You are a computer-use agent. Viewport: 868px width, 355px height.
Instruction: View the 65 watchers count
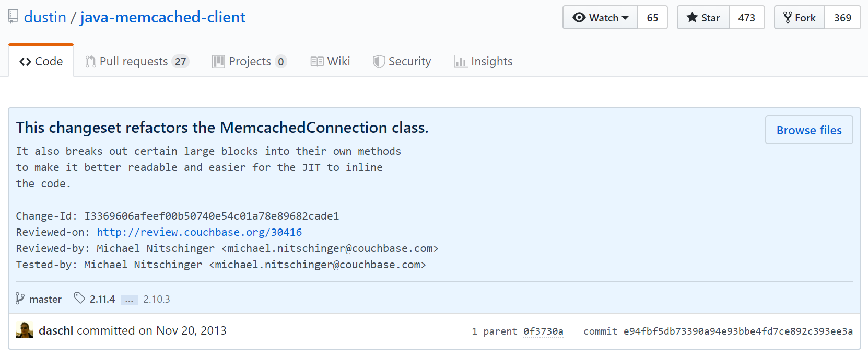click(652, 18)
